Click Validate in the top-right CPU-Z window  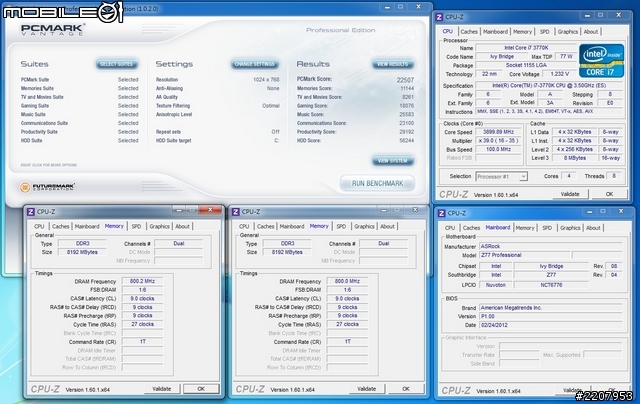click(x=570, y=194)
